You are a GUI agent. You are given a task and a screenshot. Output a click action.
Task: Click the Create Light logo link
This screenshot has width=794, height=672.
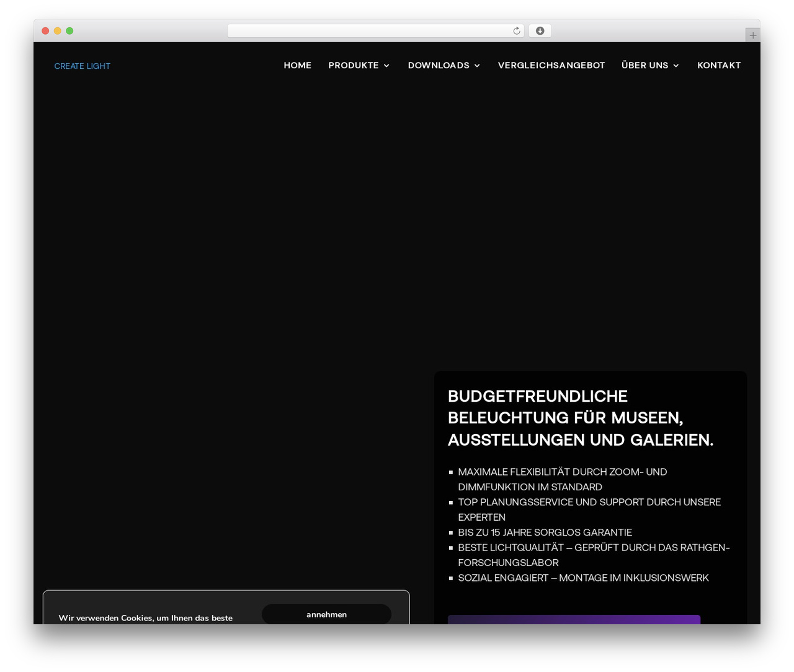(x=83, y=66)
